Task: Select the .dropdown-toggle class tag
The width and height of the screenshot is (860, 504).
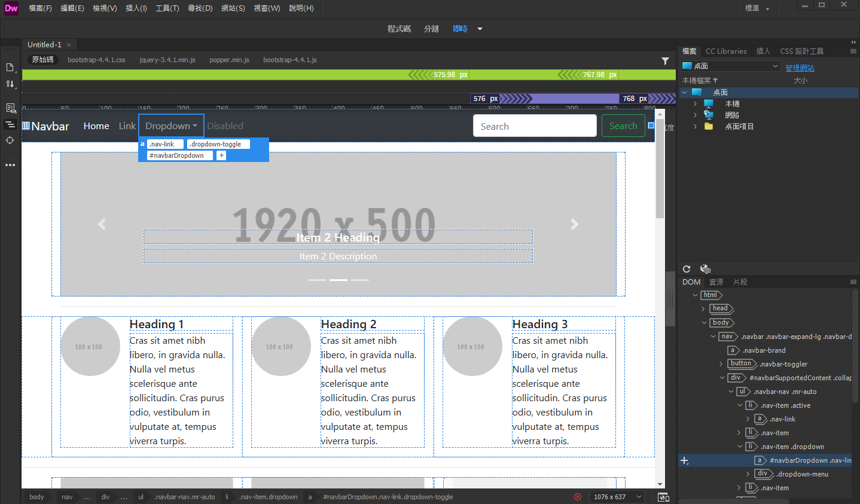Action: pyautogui.click(x=218, y=144)
